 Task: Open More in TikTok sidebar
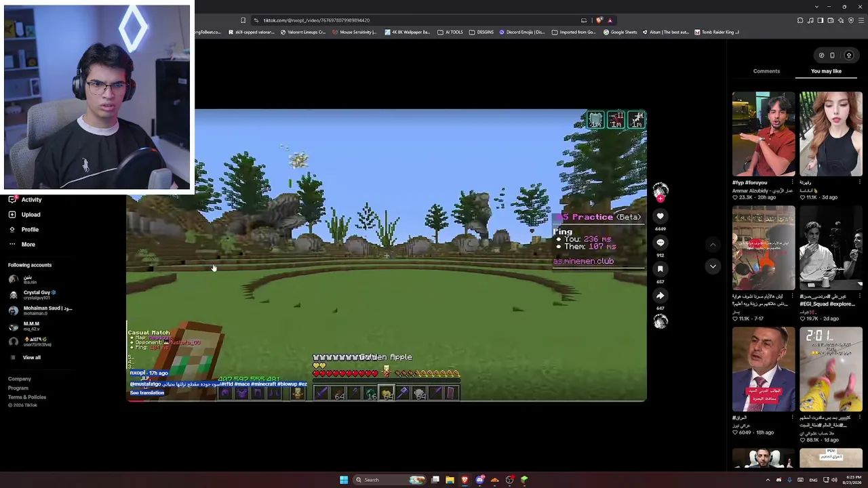pyautogui.click(x=22, y=245)
